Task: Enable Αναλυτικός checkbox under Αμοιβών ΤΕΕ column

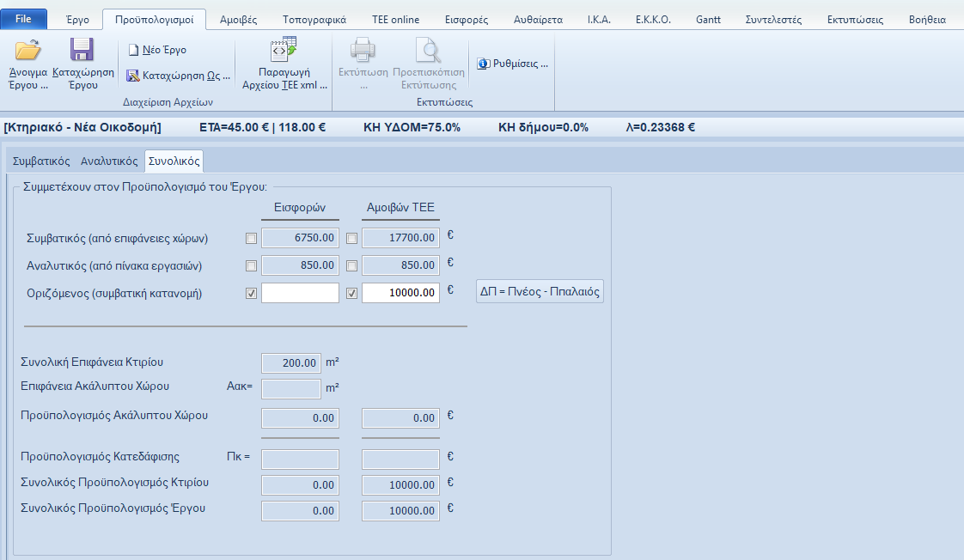Action: tap(351, 265)
